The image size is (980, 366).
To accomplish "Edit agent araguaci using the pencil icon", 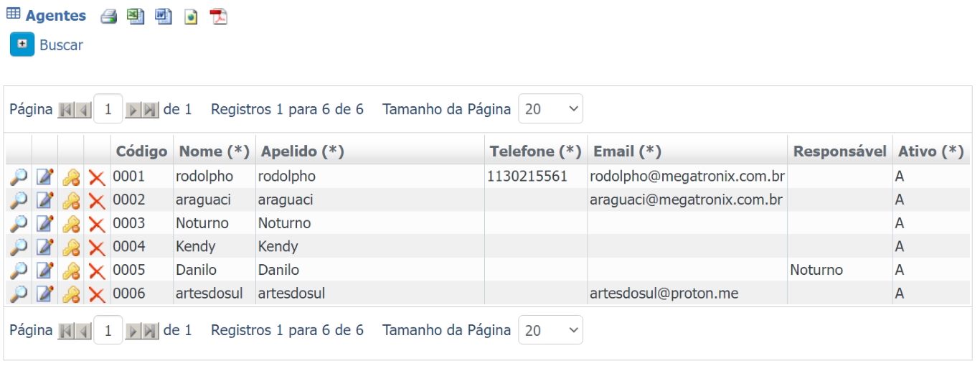I will click(44, 200).
